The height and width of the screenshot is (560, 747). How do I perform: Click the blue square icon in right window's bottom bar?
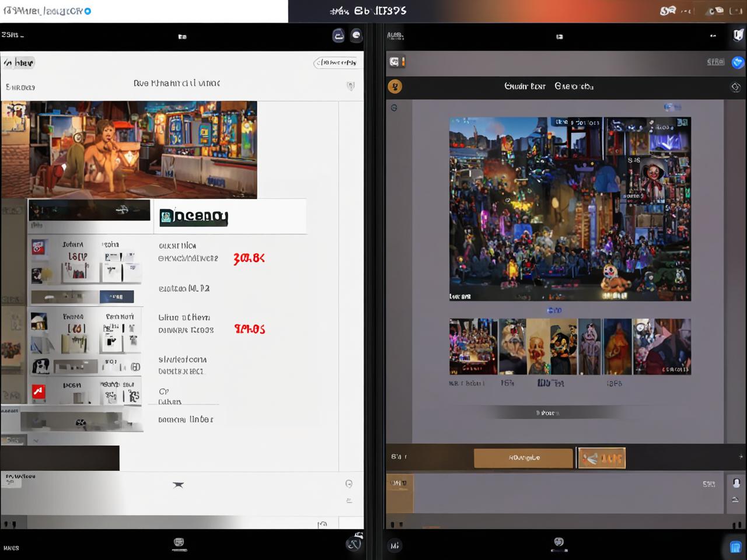click(x=735, y=547)
